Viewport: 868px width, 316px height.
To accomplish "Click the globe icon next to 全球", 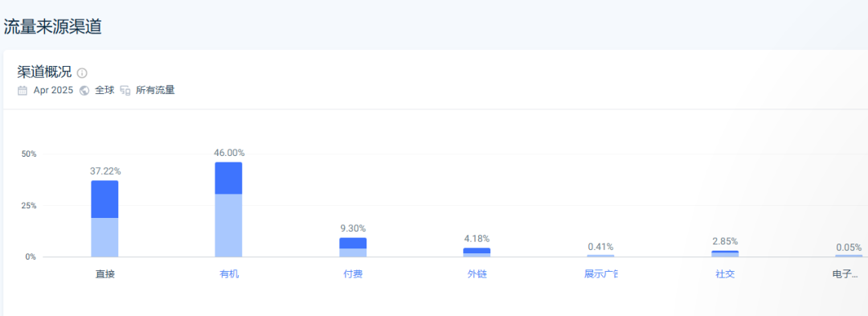I will [84, 91].
